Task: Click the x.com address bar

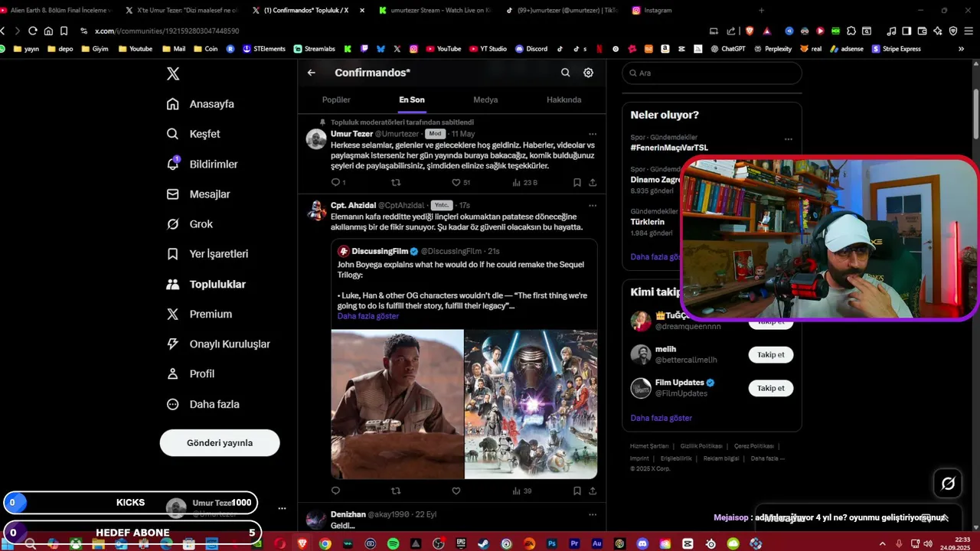Action: (167, 31)
